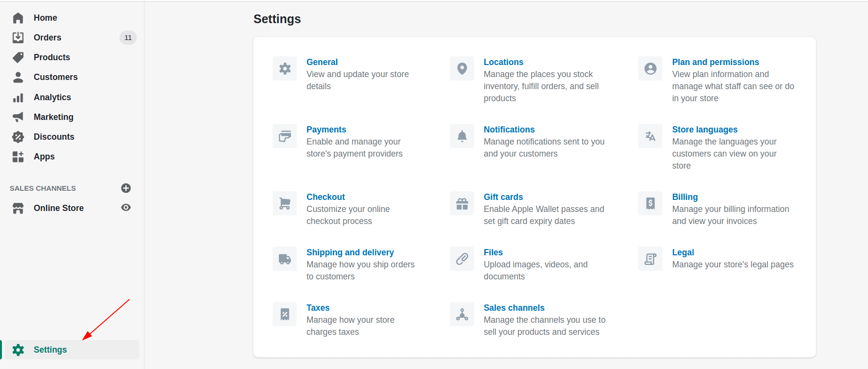Viewport: 868px width, 369px height.
Task: Open the Plan and permissions link
Action: 715,62
